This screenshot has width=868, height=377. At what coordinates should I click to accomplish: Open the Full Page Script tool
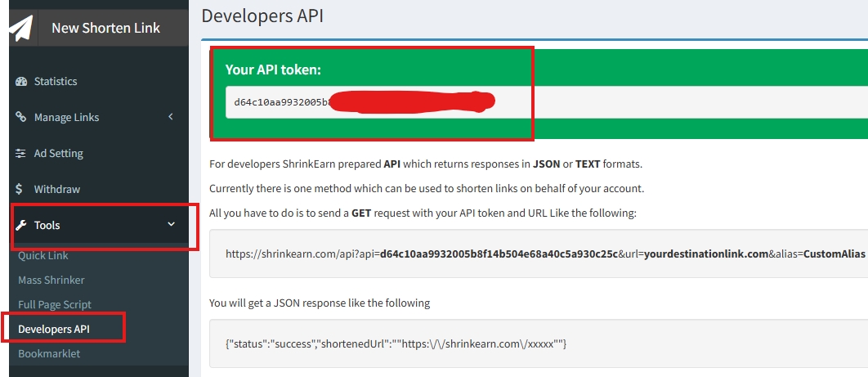click(x=56, y=305)
